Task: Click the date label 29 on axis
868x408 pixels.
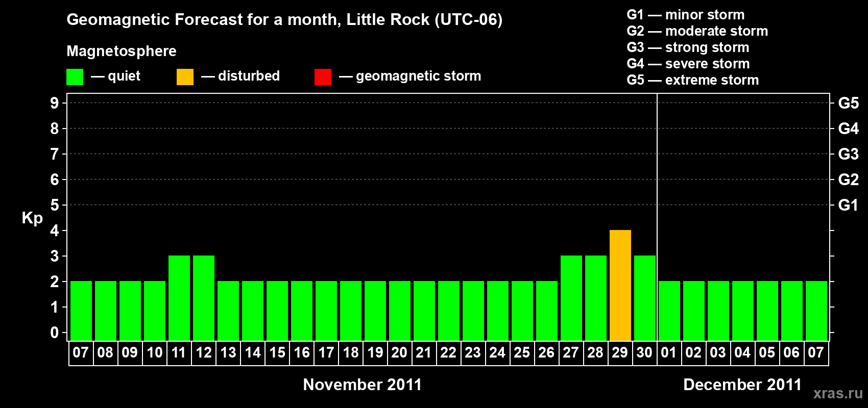Action: click(620, 353)
